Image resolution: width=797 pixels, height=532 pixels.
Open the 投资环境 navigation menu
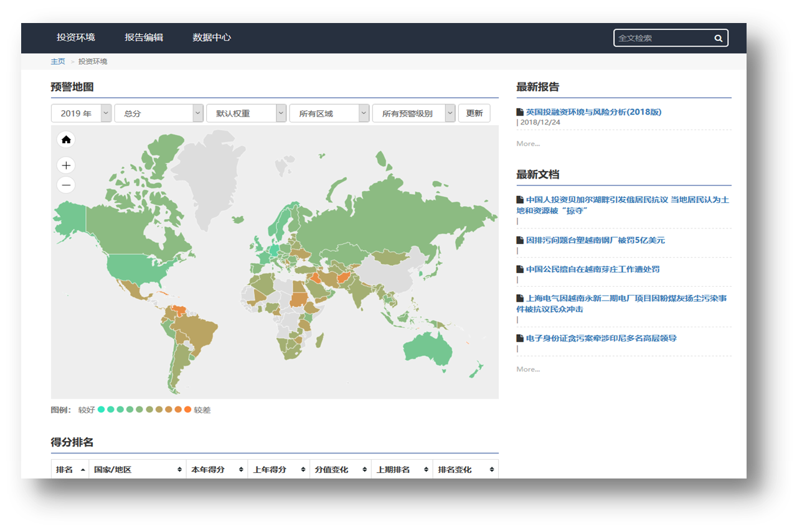point(76,37)
